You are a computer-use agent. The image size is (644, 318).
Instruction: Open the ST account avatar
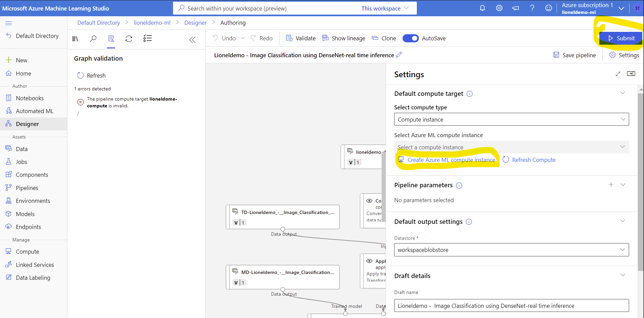[x=637, y=8]
